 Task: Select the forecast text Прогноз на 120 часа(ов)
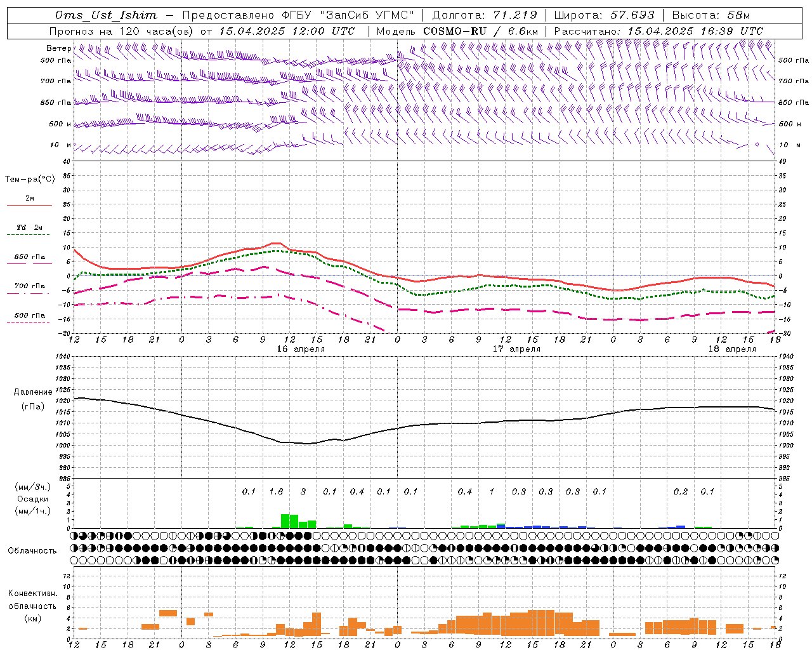click(122, 31)
